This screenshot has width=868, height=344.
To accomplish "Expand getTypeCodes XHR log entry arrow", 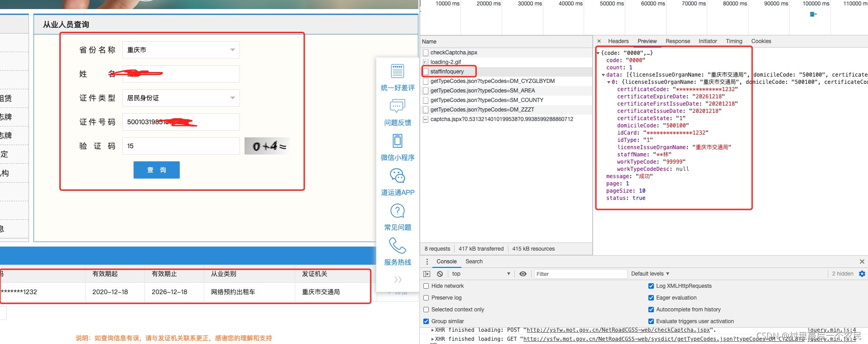I will click(x=432, y=339).
